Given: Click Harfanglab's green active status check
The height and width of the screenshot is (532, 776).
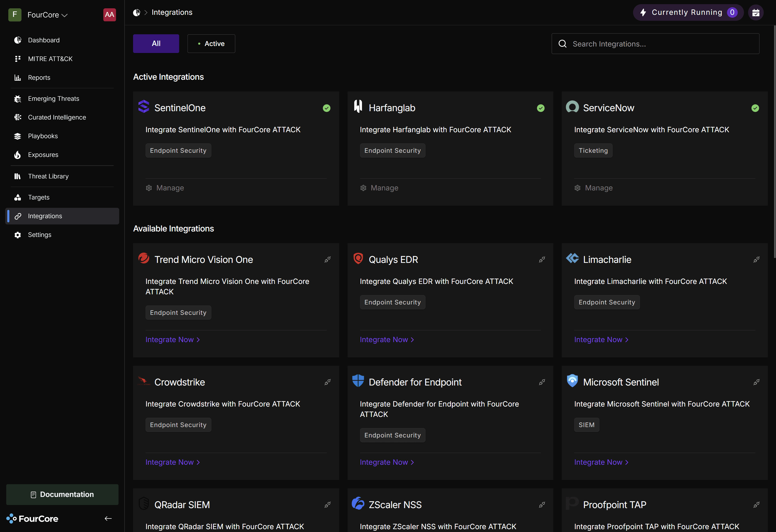Looking at the screenshot, I should 541,108.
